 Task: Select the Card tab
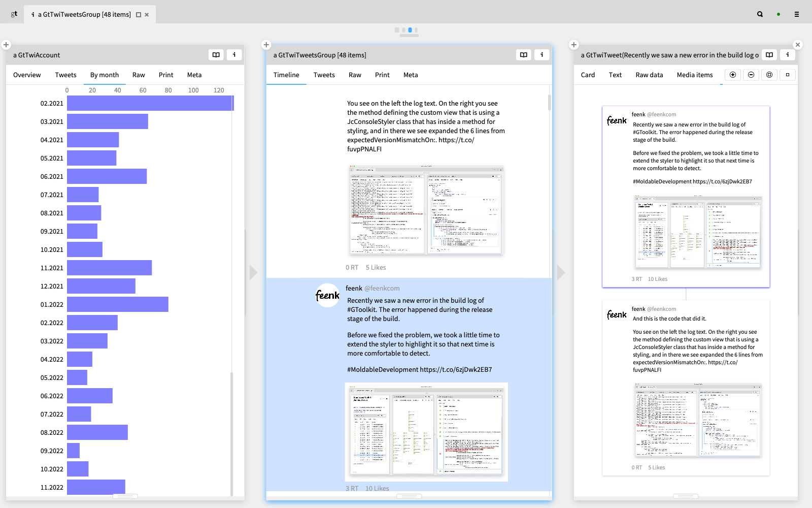588,75
